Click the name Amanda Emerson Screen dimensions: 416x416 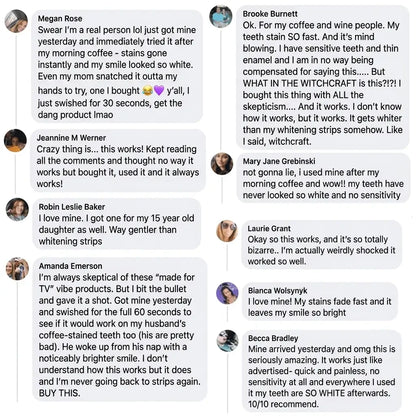click(70, 266)
